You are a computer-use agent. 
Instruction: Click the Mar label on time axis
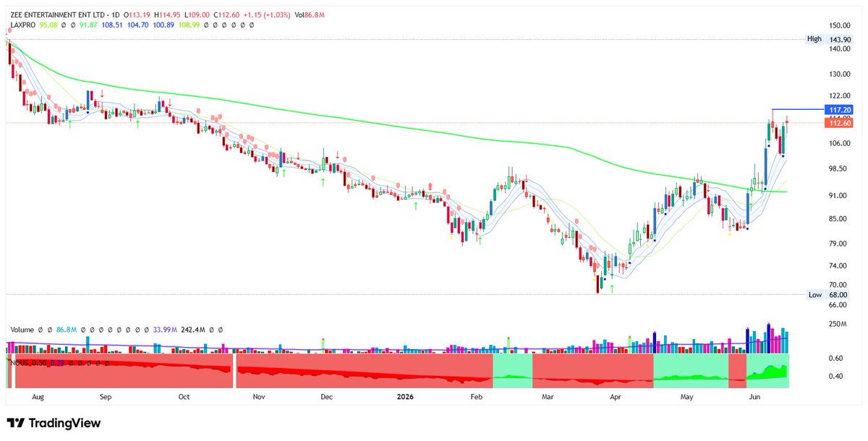[x=549, y=397]
